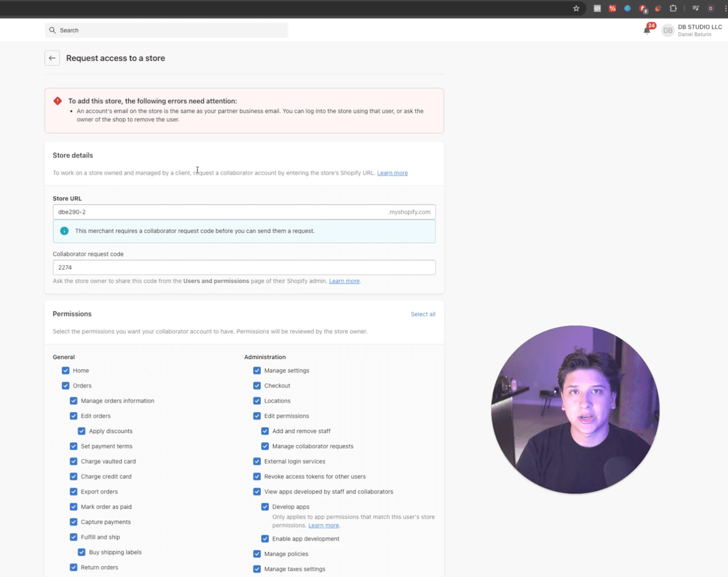The image size is (728, 577).
Task: Uncheck Capture payments
Action: pos(73,522)
